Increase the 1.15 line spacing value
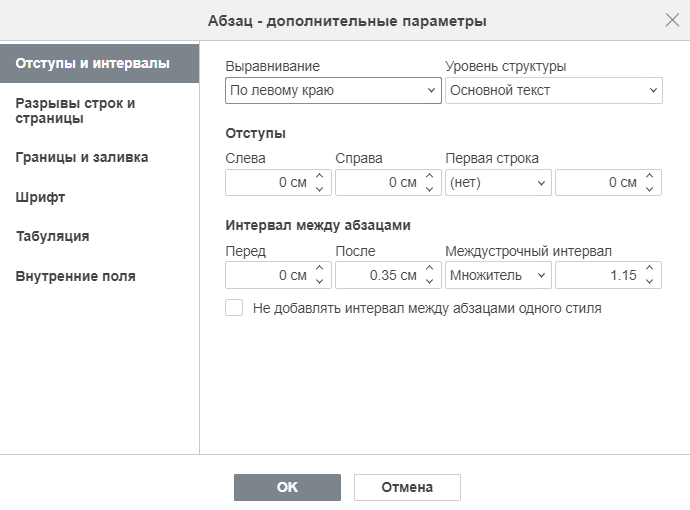This screenshot has width=690, height=510. [650, 268]
